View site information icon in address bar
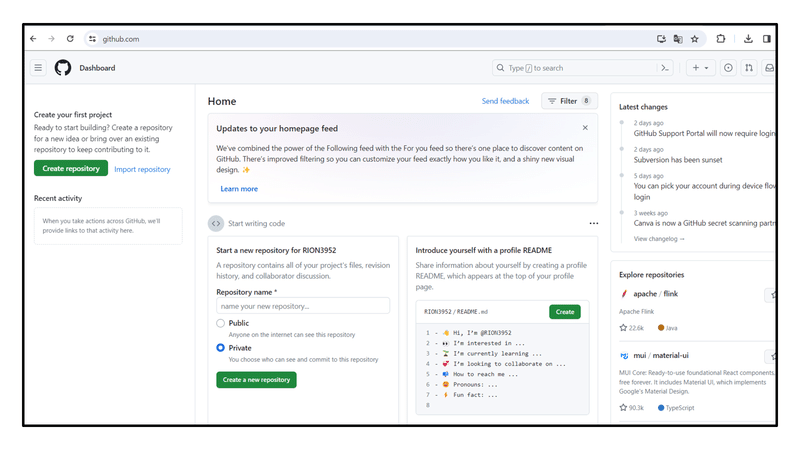This screenshot has height=450, width=800. tap(92, 39)
